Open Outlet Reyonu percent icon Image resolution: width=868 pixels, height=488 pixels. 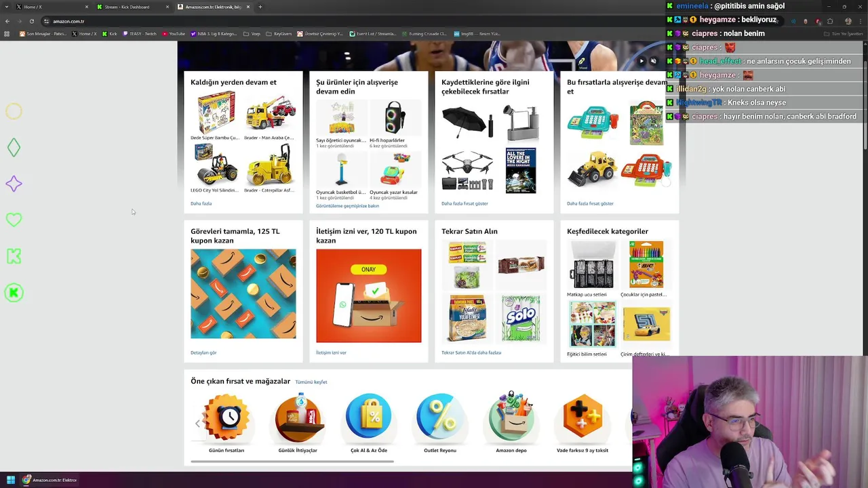(x=440, y=418)
